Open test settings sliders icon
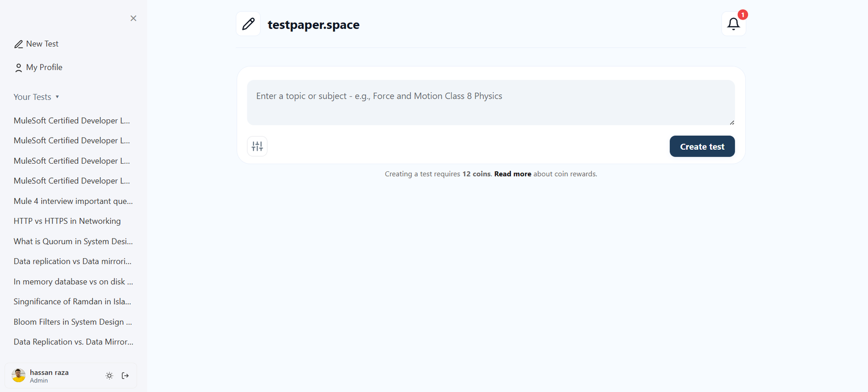 pos(257,146)
